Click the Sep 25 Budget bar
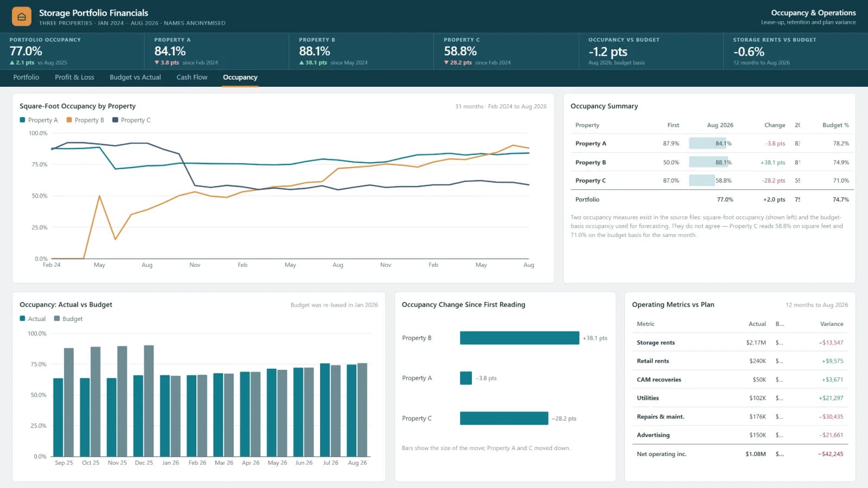The height and width of the screenshot is (488, 868). tap(69, 402)
